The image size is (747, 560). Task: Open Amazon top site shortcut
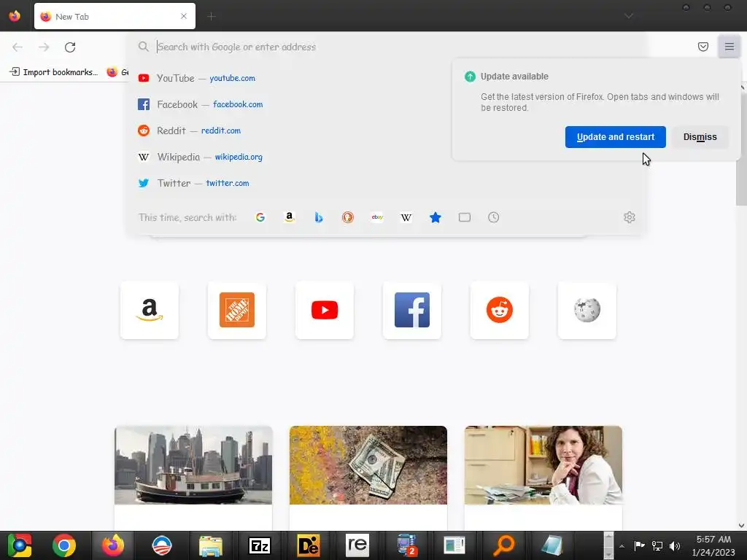click(x=150, y=310)
